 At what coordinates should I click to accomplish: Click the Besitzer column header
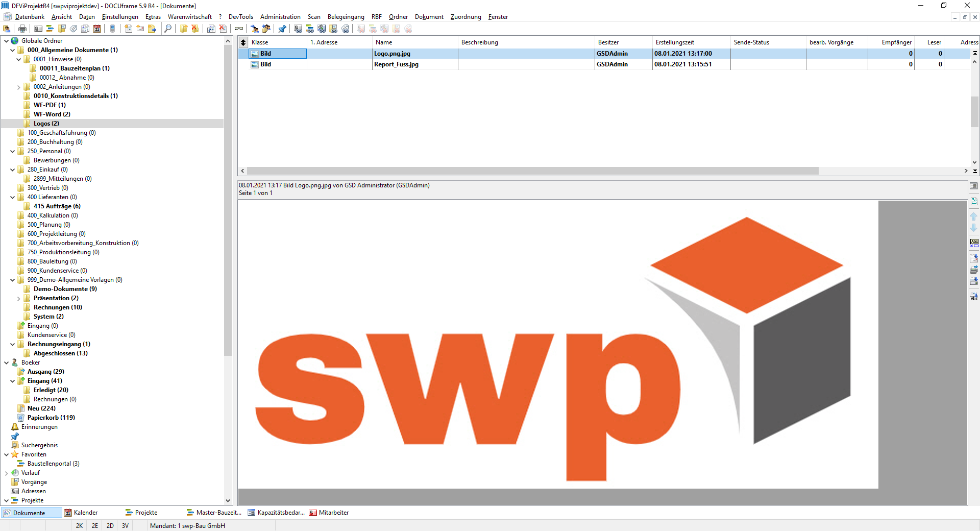[x=623, y=42]
